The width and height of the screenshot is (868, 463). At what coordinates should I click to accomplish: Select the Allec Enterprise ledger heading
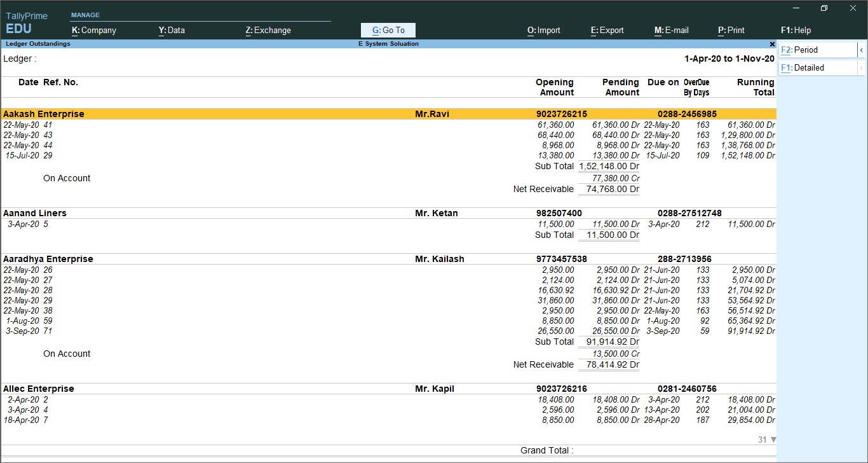[39, 389]
